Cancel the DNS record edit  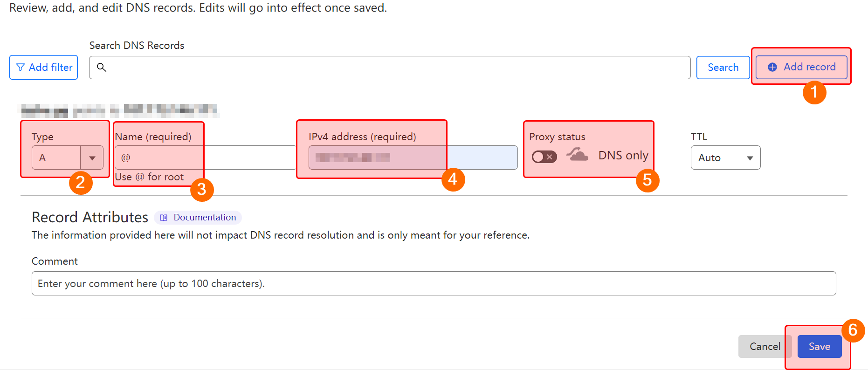765,347
